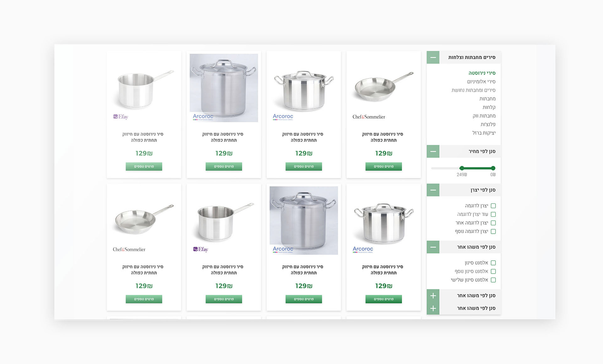Enable the 'אלמנט סינון שלישי' filter checkbox

coord(493,280)
